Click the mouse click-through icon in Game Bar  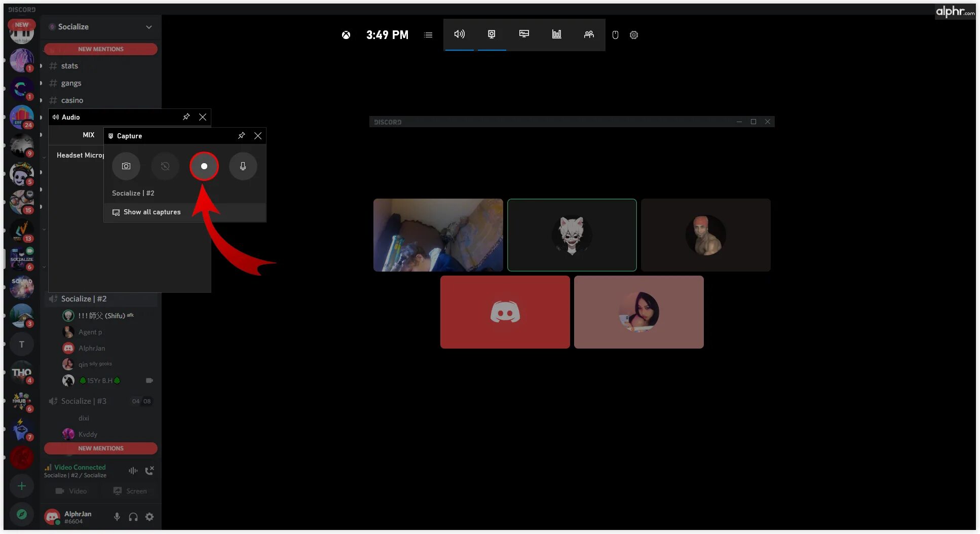tap(615, 35)
